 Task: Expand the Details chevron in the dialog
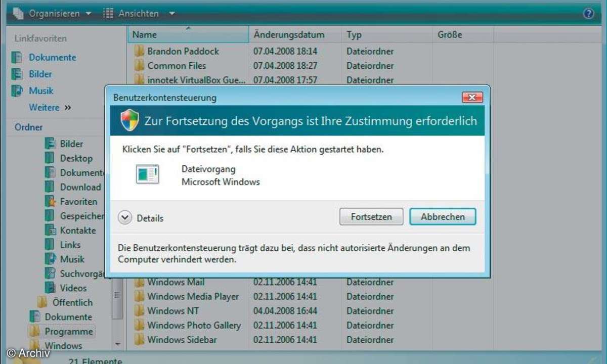pos(124,218)
